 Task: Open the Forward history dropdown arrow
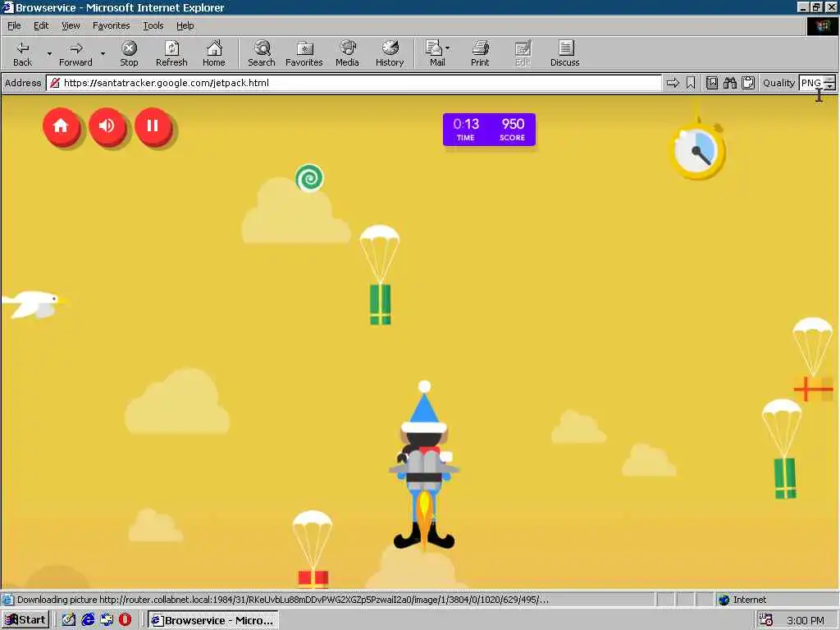(103, 53)
